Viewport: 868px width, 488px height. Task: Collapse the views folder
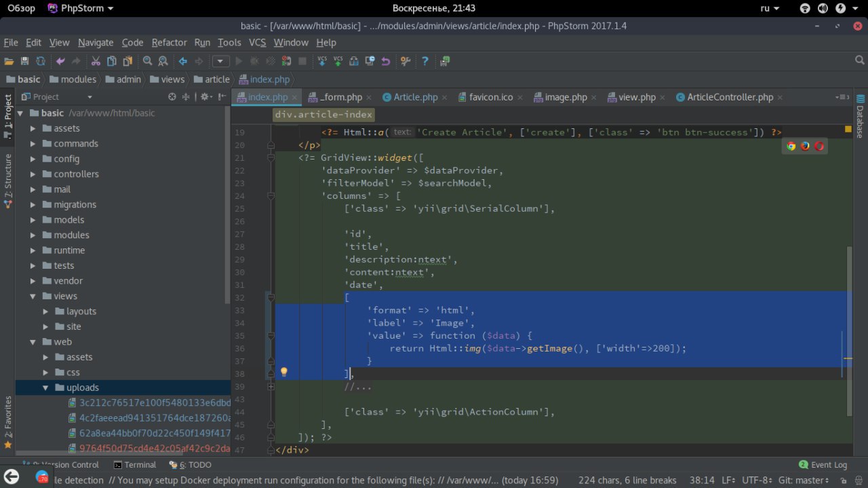point(33,296)
